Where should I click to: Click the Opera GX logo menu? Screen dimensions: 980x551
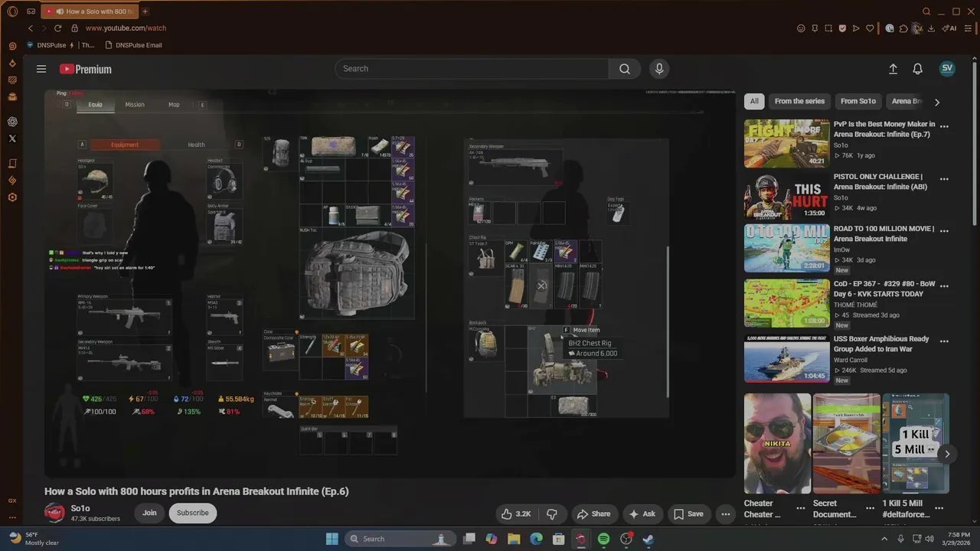12,11
